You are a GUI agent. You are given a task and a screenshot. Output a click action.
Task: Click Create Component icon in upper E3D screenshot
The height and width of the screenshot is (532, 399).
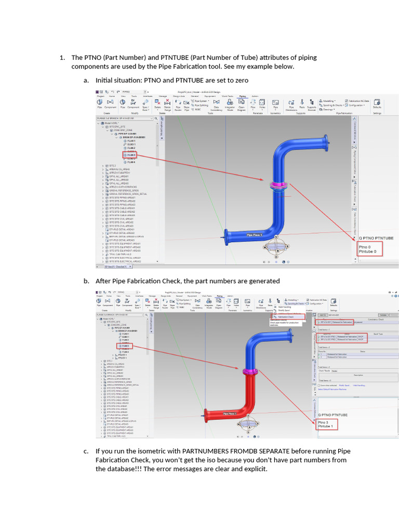(x=110, y=102)
